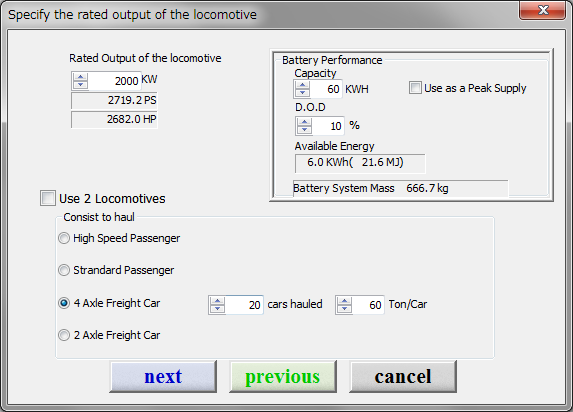Click the cancel button

pos(403,377)
